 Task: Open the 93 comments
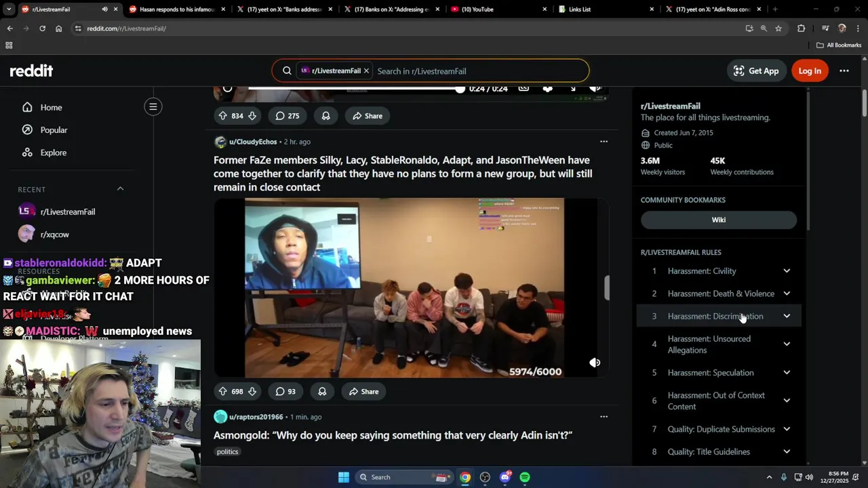pos(285,391)
